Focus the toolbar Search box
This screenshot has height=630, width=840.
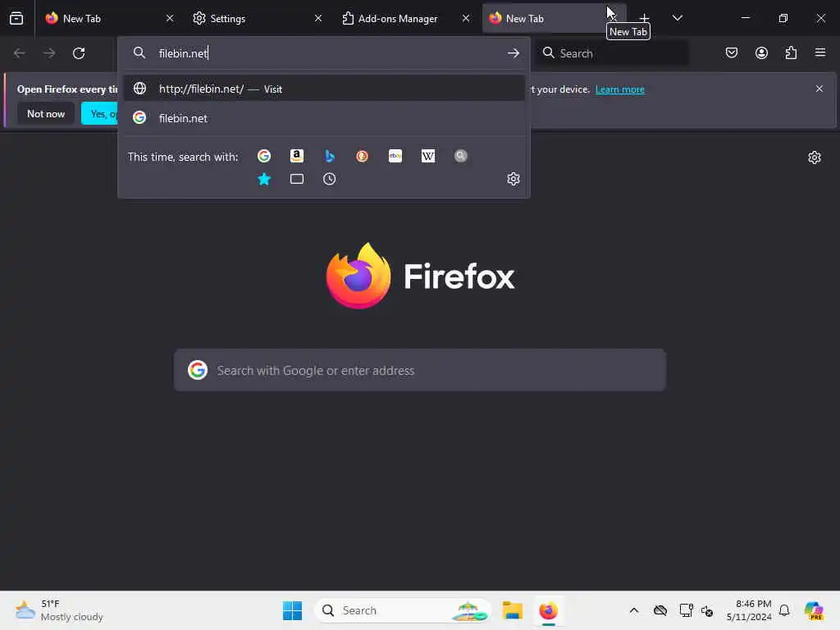(612, 53)
